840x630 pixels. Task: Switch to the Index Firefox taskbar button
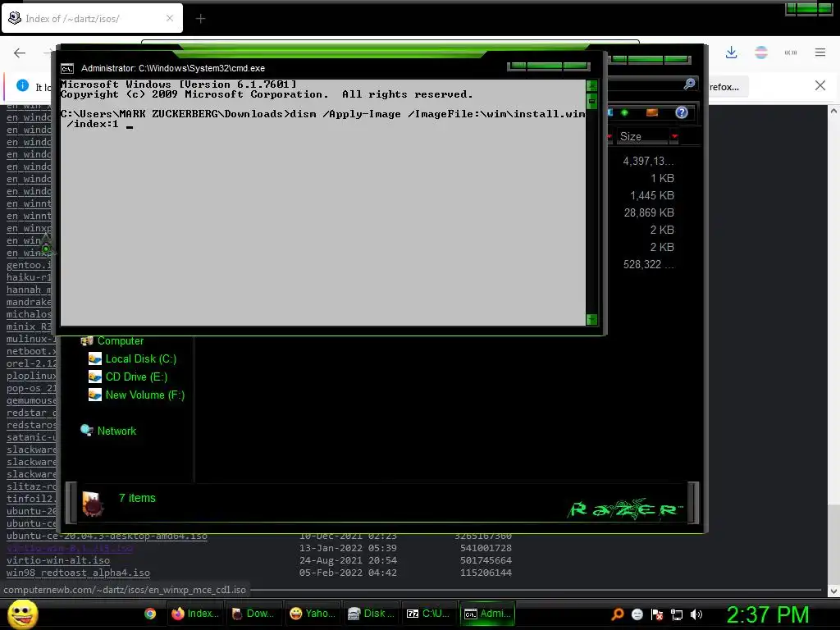pyautogui.click(x=196, y=614)
